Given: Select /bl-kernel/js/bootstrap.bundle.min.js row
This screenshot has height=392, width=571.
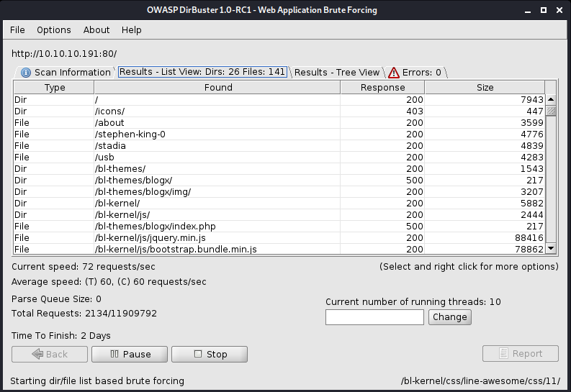Looking at the screenshot, I should click(x=279, y=249).
